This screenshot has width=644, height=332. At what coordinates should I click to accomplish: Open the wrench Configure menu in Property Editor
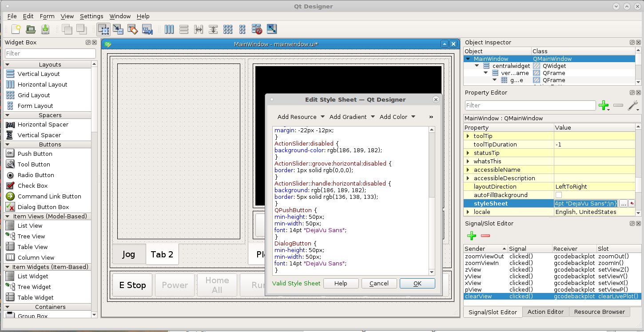tap(633, 105)
